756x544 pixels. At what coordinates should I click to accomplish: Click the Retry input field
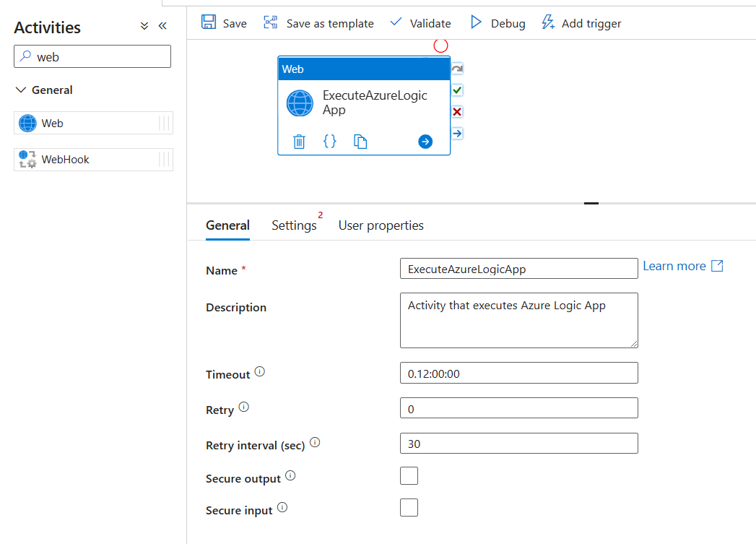pyautogui.click(x=518, y=408)
